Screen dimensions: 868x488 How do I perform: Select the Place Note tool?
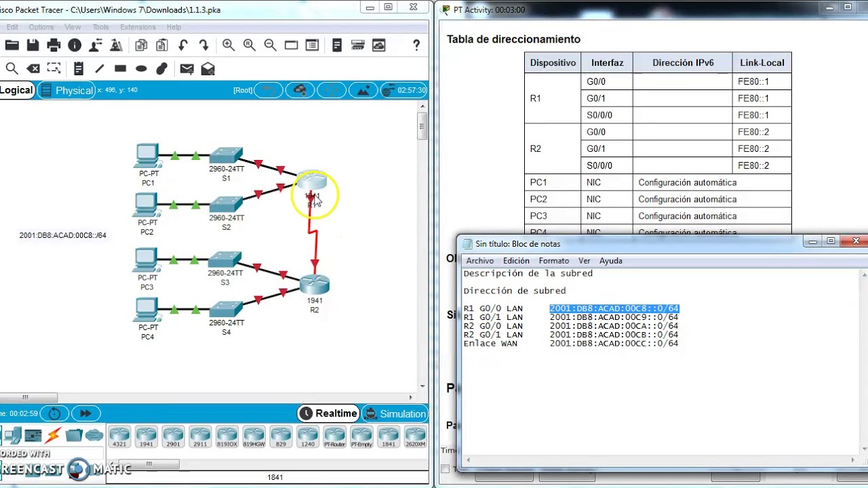click(79, 68)
